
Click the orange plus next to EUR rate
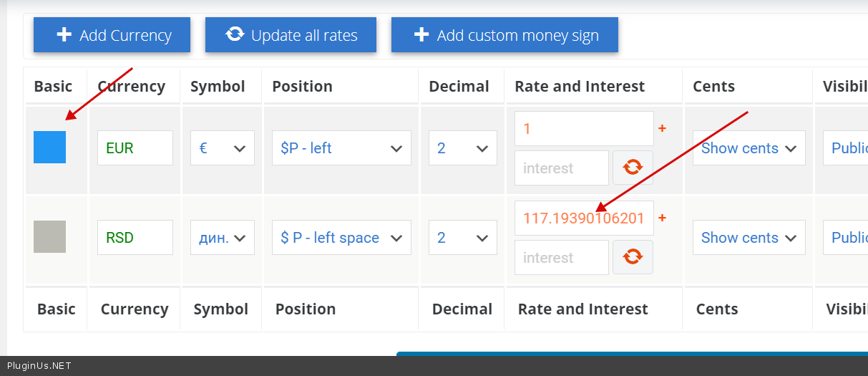(662, 128)
